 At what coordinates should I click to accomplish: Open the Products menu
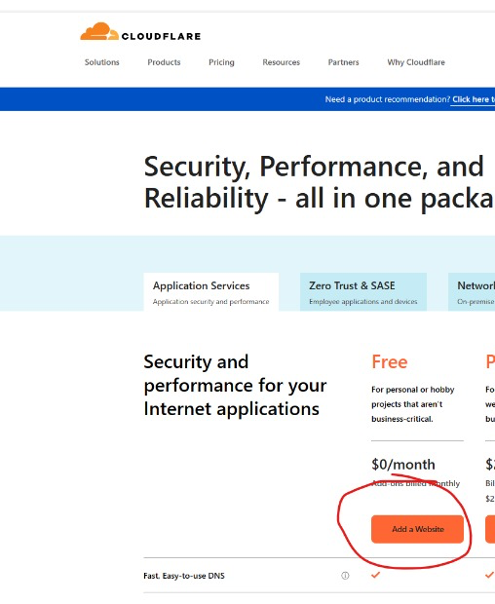(x=164, y=62)
